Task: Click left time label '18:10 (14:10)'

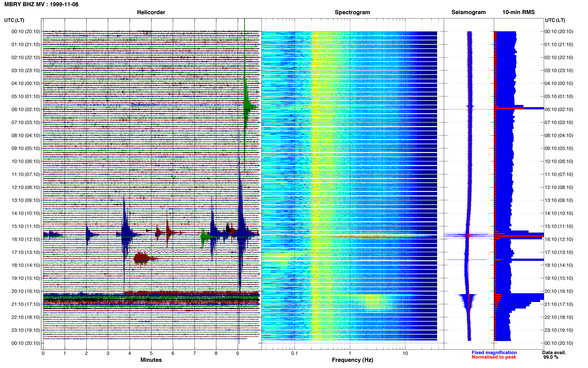Action: pyautogui.click(x=26, y=265)
